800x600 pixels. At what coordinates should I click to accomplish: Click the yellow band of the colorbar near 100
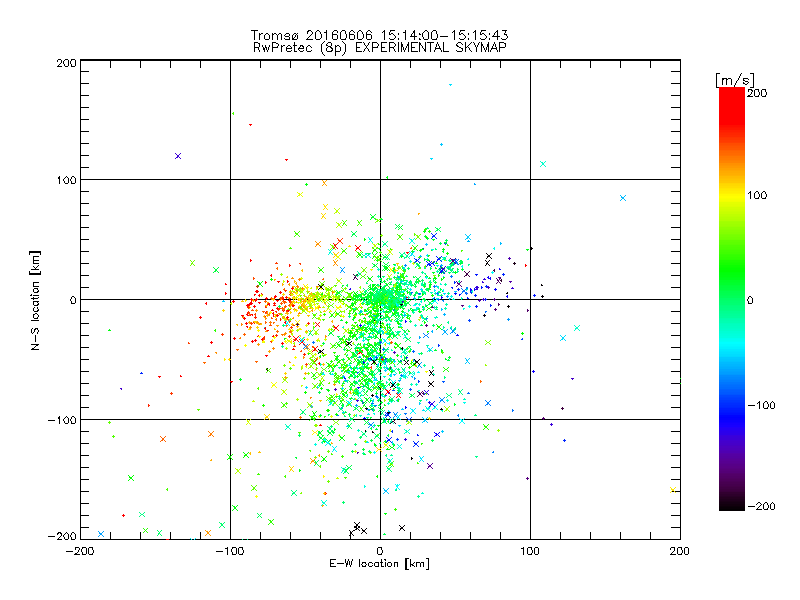(x=732, y=196)
